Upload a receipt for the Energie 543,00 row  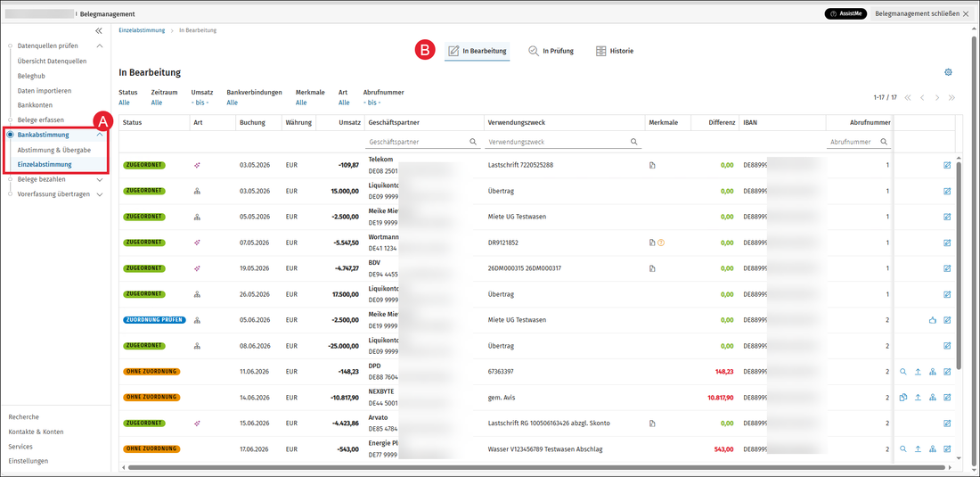click(x=919, y=448)
